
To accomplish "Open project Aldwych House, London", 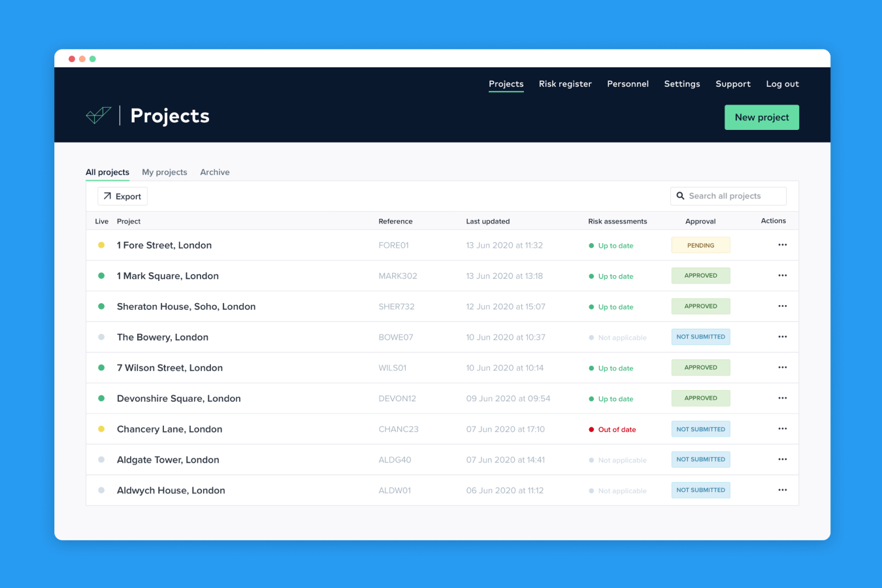I will pos(171,491).
